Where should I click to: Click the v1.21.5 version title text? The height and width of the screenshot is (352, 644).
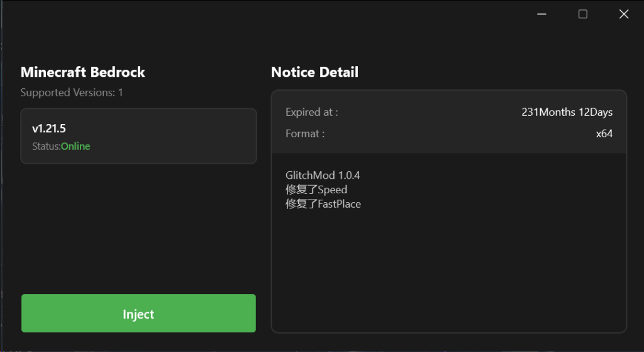(49, 128)
